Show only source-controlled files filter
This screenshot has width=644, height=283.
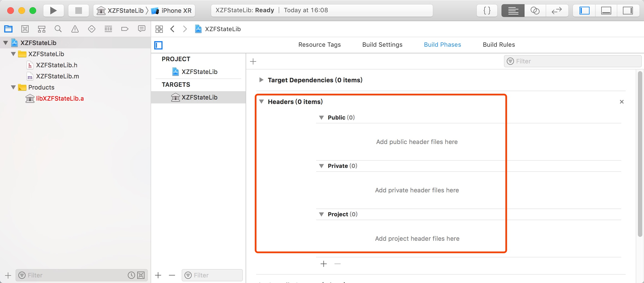(141, 275)
